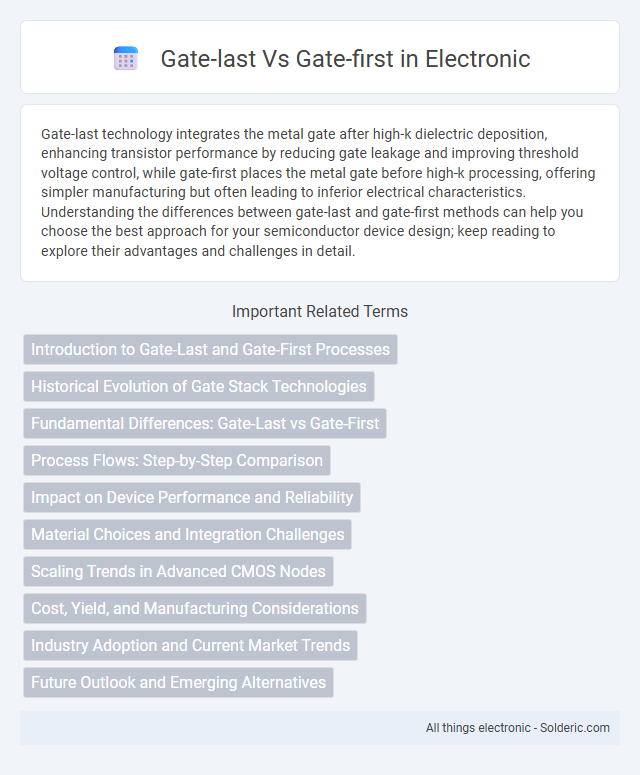Click the Important Related Terms heading

click(x=320, y=311)
